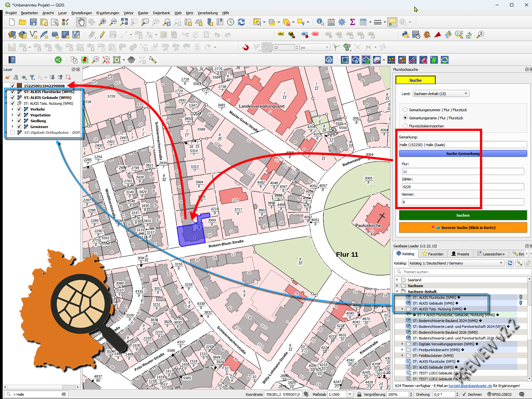This screenshot has height=399, width=532.
Task: Collapse the Sachsen-Anhalt catalog folder
Action: point(397,292)
